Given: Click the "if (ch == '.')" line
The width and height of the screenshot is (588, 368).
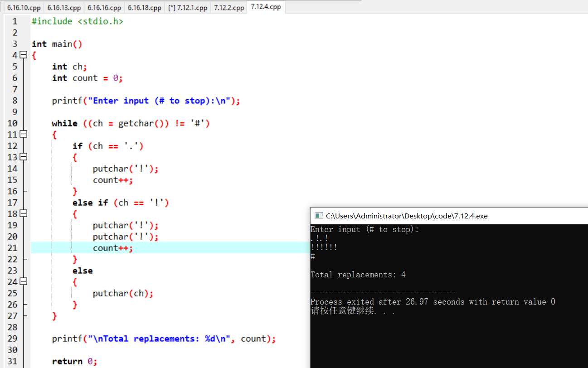Looking at the screenshot, I should pyautogui.click(x=108, y=146).
